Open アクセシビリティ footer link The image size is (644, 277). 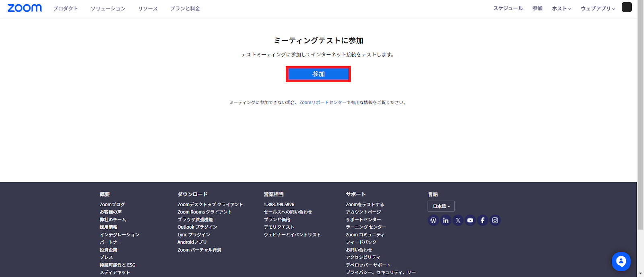click(363, 257)
